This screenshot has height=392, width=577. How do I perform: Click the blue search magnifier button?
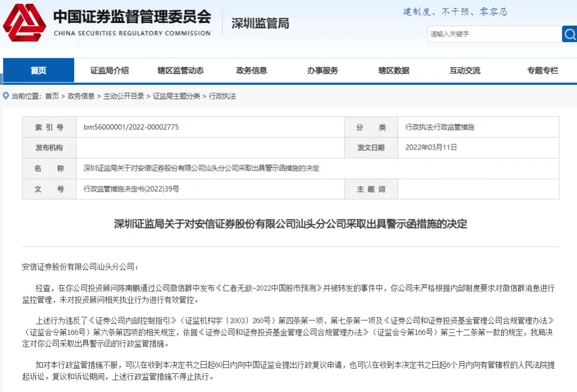[570, 34]
